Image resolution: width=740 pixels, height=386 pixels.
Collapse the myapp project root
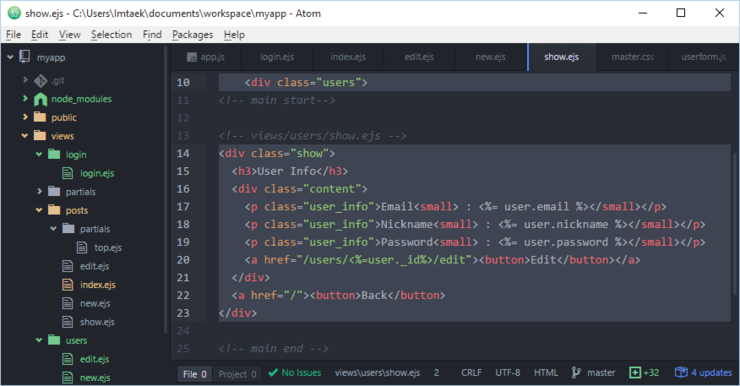[10, 57]
